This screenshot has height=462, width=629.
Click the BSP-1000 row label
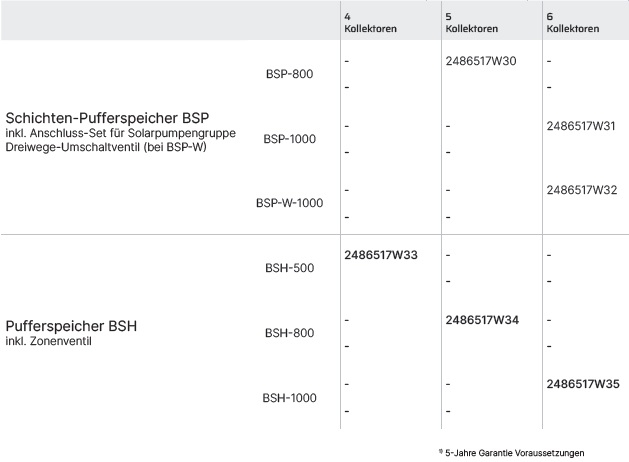click(x=290, y=138)
